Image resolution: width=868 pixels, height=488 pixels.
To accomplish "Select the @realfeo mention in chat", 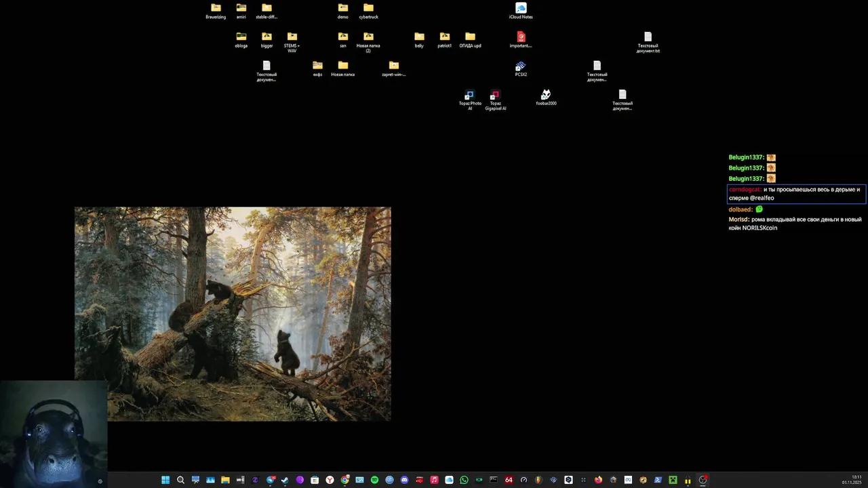I will [x=762, y=198].
